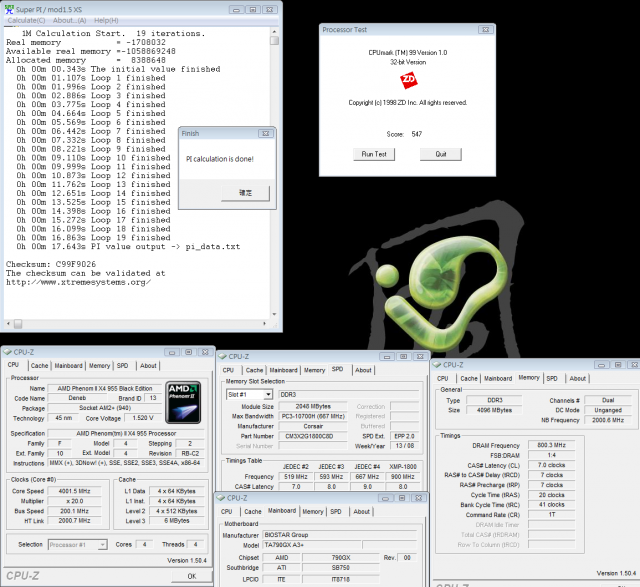Select the CPU tab in the Mainboard CPU-Z window
640x587 pixels.
[x=227, y=511]
